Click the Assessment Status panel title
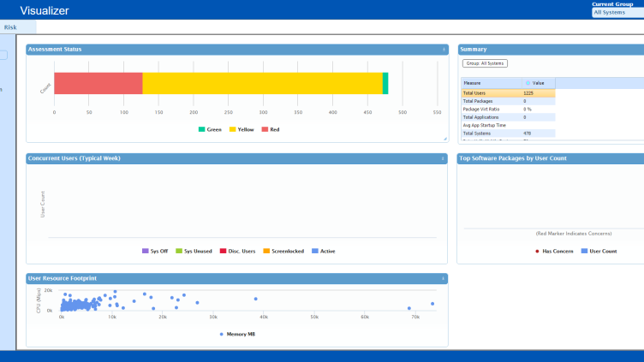This screenshot has height=362, width=644. click(55, 50)
